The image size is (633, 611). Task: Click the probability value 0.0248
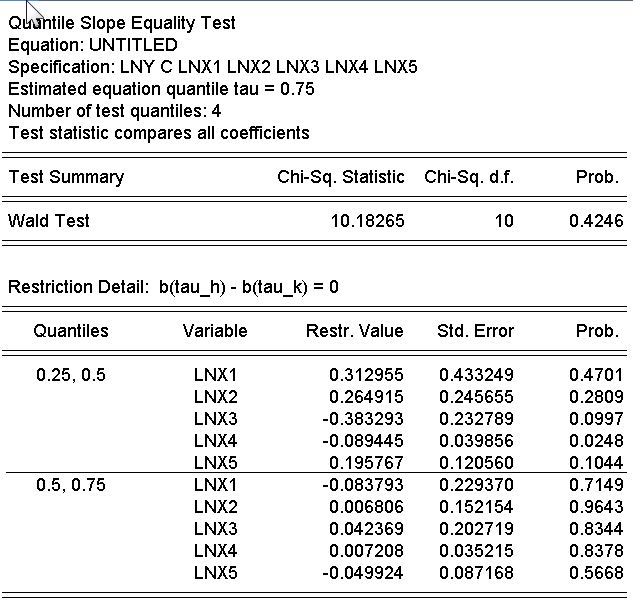(x=595, y=441)
